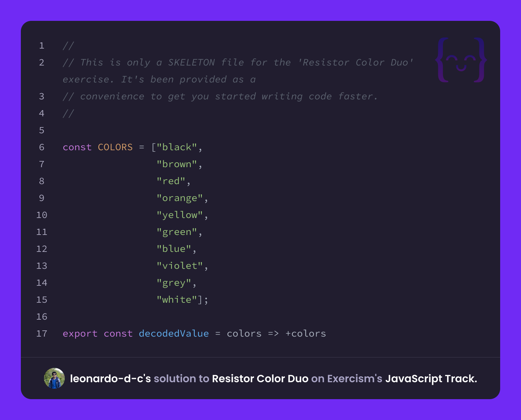Click the "on Exercism's" footer text
The height and width of the screenshot is (420, 521).
point(347,379)
